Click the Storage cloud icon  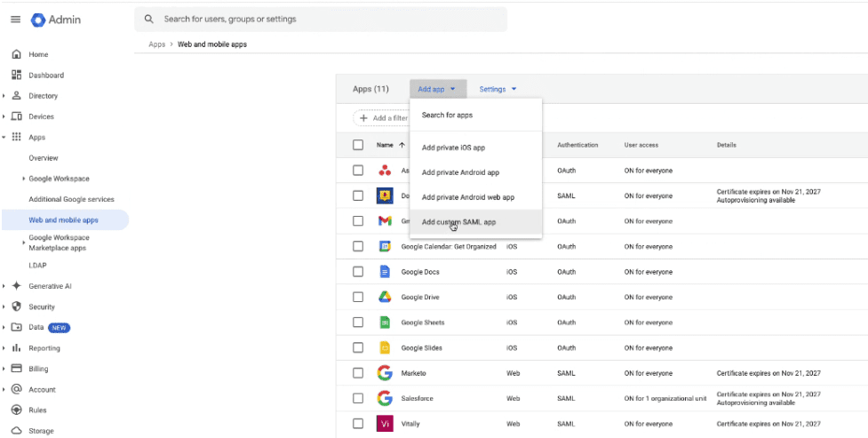coord(17,430)
